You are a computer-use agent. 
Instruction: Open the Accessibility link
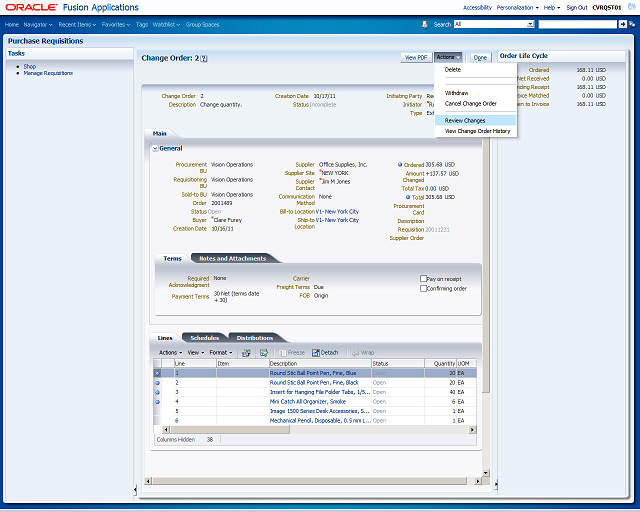click(477, 8)
